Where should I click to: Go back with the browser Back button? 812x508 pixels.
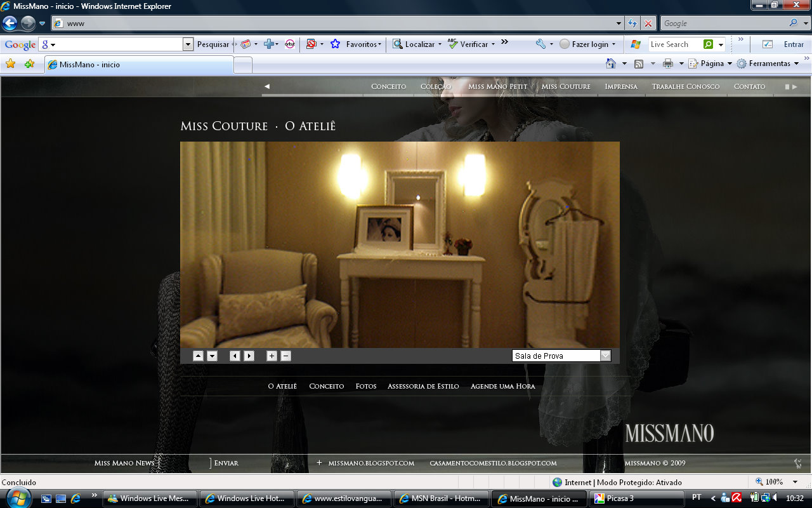tap(10, 23)
